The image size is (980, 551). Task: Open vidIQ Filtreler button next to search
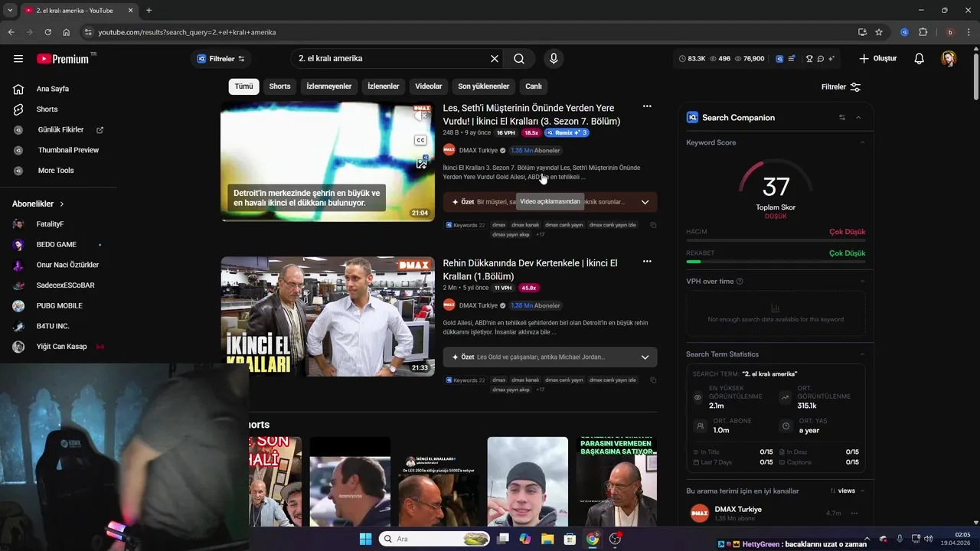click(221, 59)
